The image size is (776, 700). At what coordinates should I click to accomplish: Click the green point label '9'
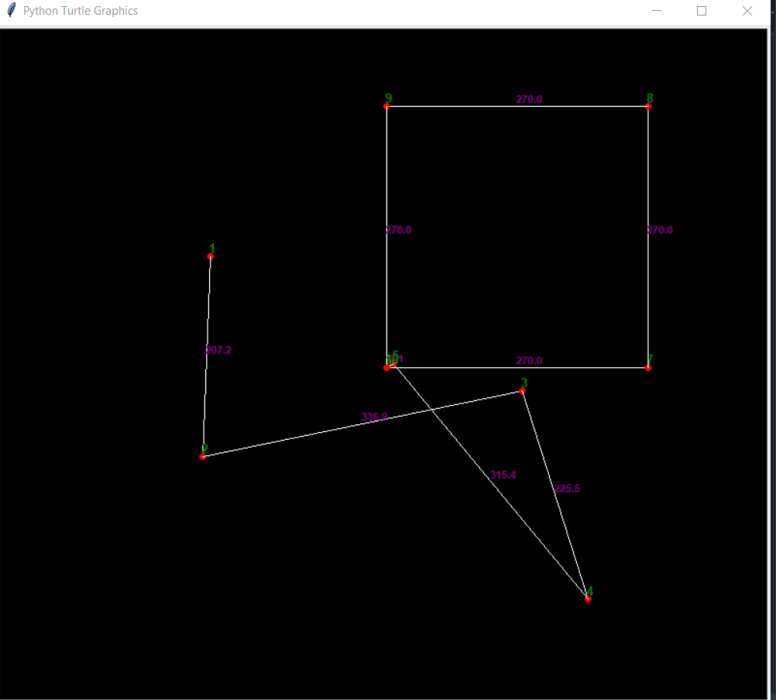click(x=389, y=98)
